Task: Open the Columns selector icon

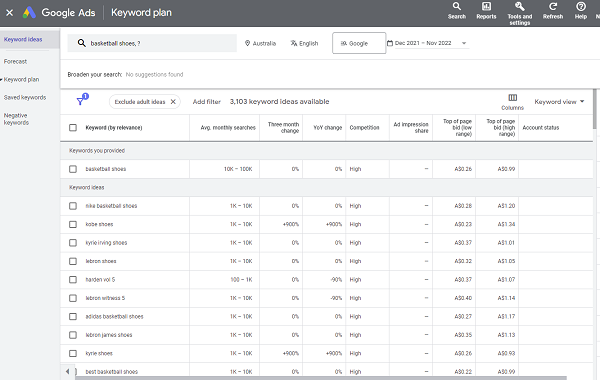Action: 512,98
